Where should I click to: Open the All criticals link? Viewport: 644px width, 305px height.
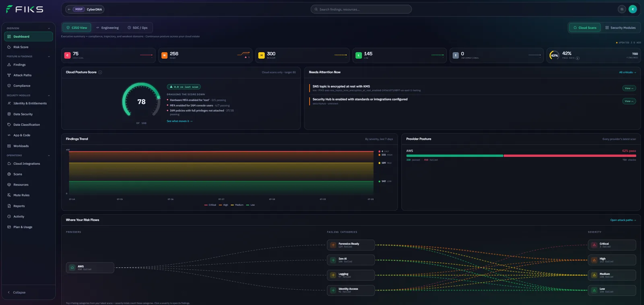[627, 72]
